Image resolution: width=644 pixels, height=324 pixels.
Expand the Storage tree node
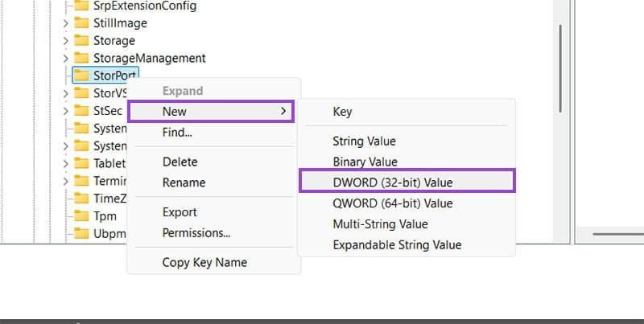(66, 41)
